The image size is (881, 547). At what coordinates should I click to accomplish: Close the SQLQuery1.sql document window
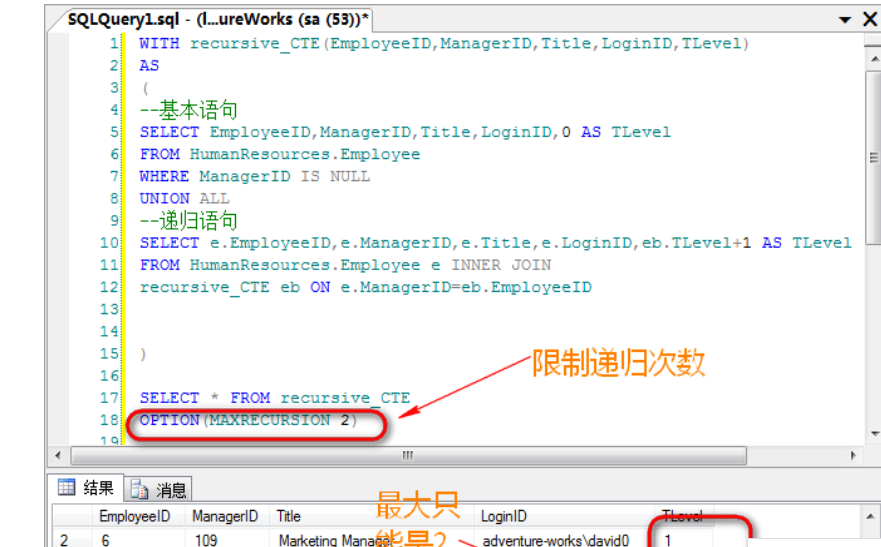(x=868, y=19)
